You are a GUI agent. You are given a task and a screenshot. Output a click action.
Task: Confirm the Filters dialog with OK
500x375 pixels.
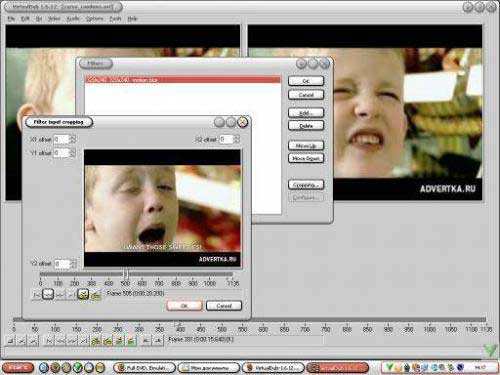tap(306, 81)
